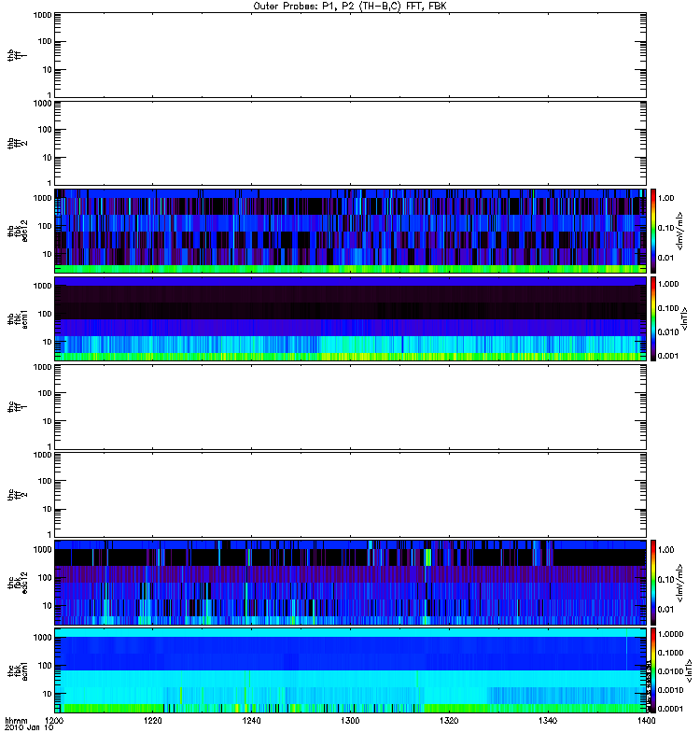Click the thb fbk scm1 spectrogram panel
The image size is (700, 747).
click(x=351, y=318)
